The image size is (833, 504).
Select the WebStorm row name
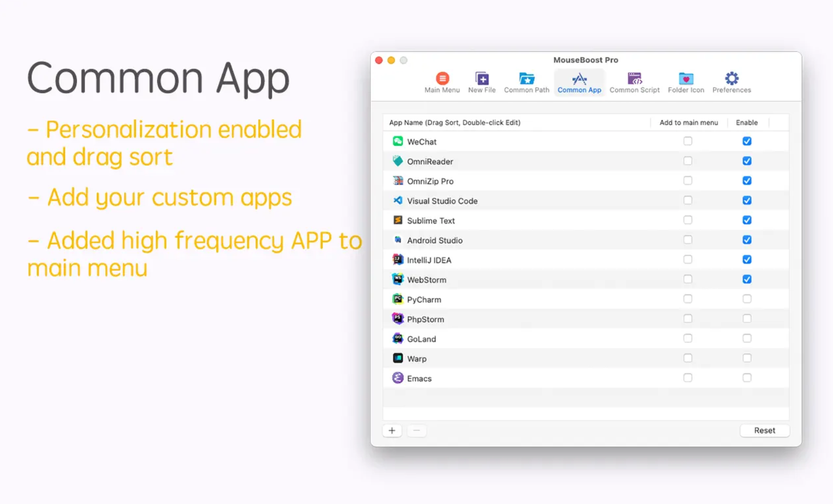pos(427,280)
